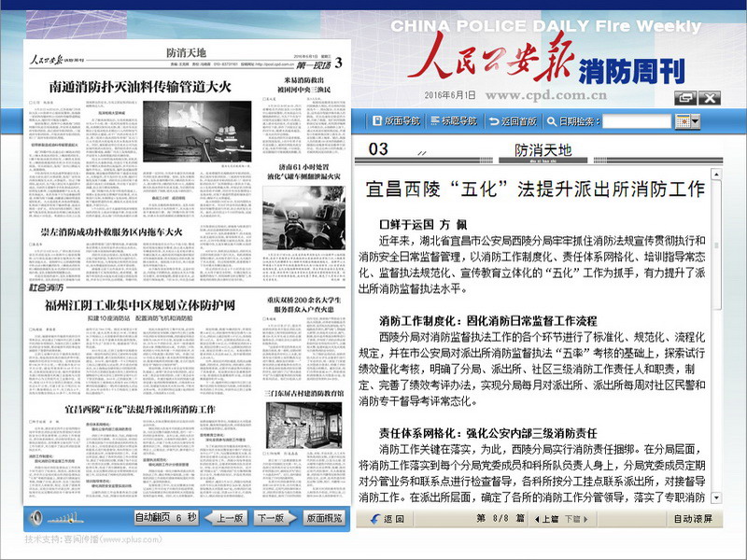Open 标题导航 headline navigation menu
Viewport: 747px width, 560px height.
(x=454, y=121)
